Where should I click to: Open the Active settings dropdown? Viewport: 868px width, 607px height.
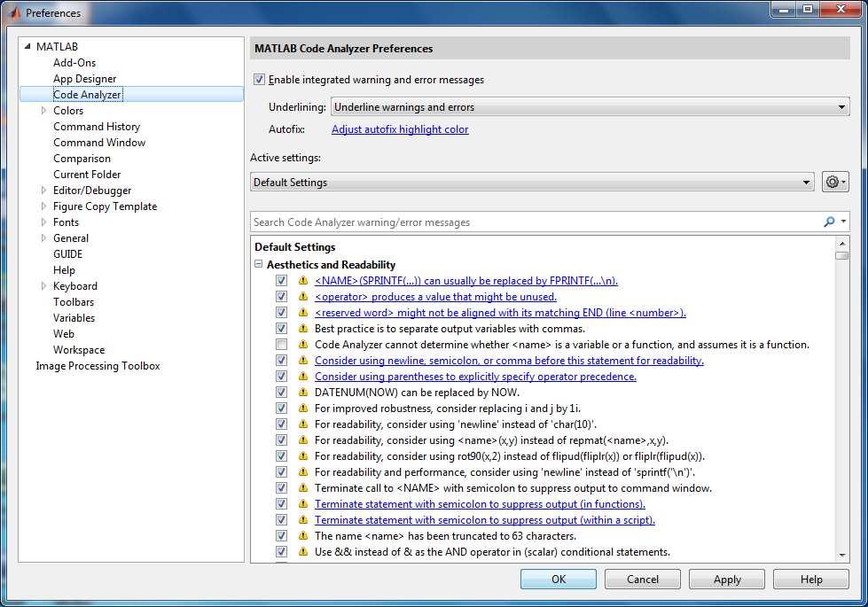532,182
